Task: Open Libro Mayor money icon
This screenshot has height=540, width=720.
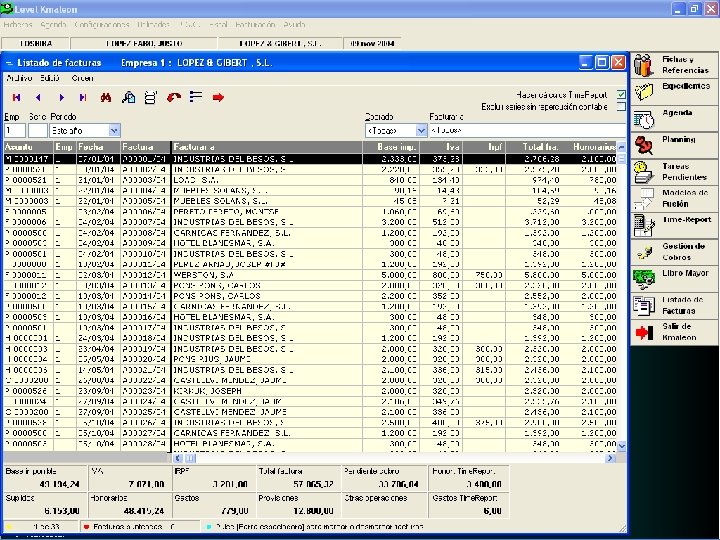Action: [x=644, y=279]
